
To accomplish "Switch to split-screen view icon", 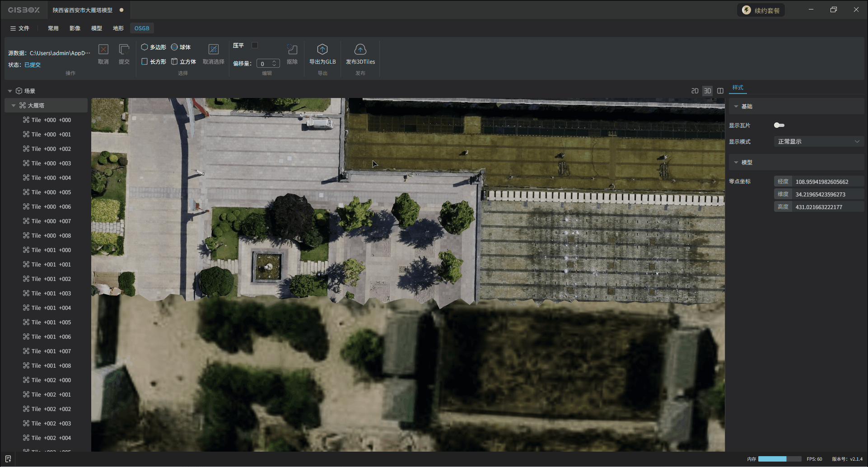I will (x=720, y=91).
